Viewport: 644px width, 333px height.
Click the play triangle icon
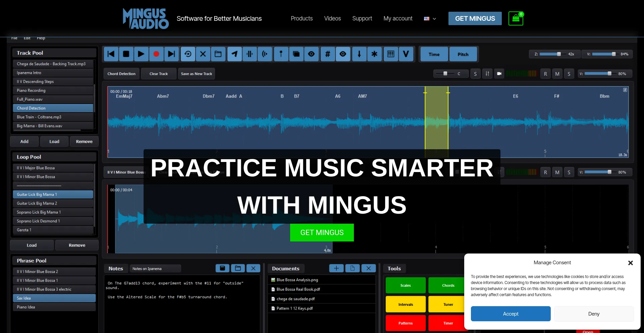click(x=141, y=54)
